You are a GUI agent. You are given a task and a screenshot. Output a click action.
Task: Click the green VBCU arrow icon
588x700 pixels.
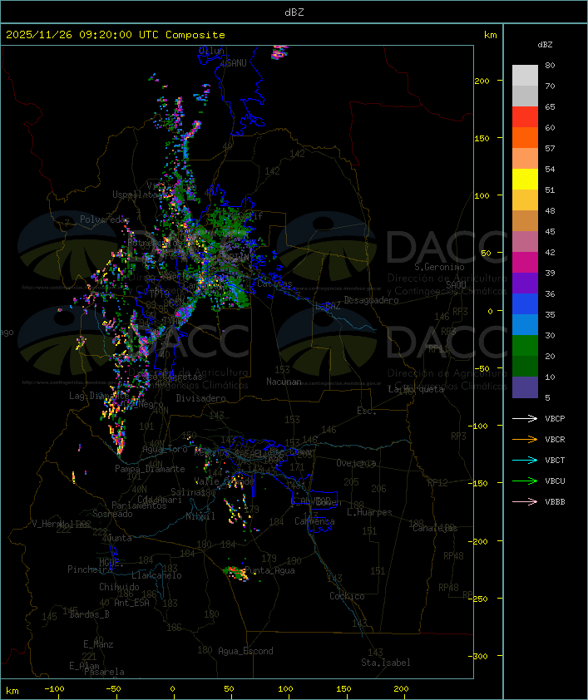pos(525,481)
